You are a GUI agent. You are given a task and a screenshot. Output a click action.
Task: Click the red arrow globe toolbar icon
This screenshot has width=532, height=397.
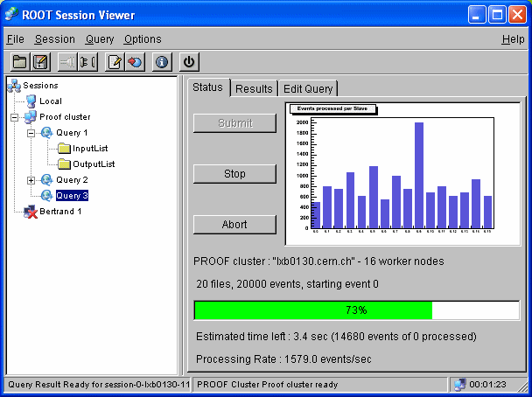click(135, 62)
